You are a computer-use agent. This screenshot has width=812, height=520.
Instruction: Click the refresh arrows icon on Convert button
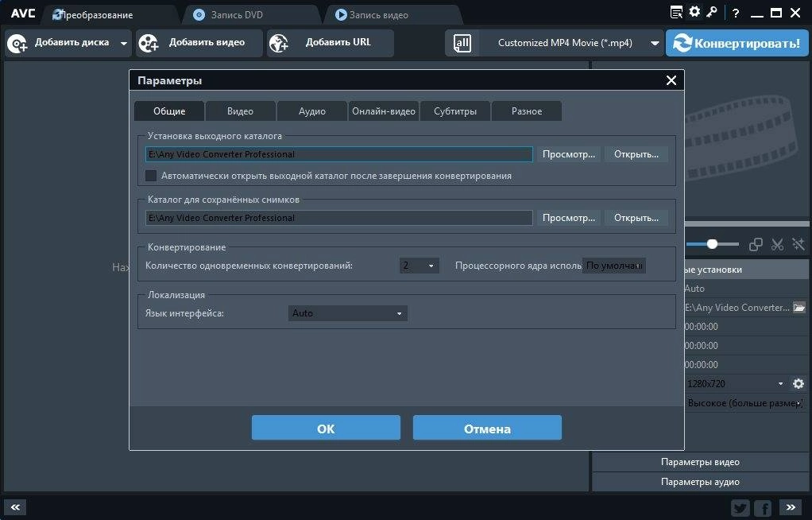pyautogui.click(x=682, y=43)
